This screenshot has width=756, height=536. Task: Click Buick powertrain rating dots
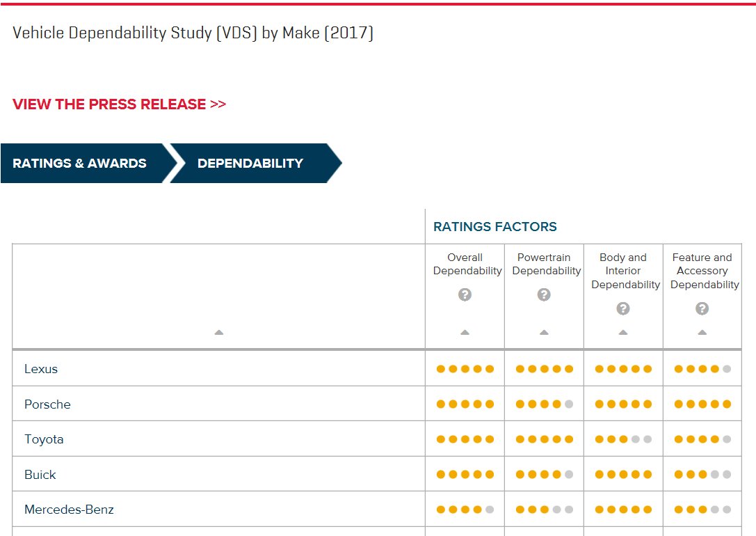(x=545, y=475)
